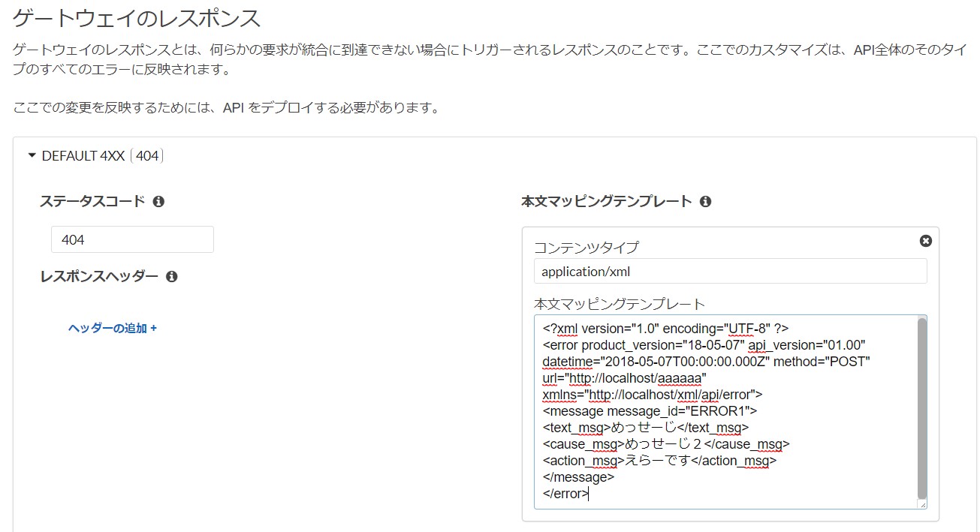Click the closing </error> tag line

565,494
